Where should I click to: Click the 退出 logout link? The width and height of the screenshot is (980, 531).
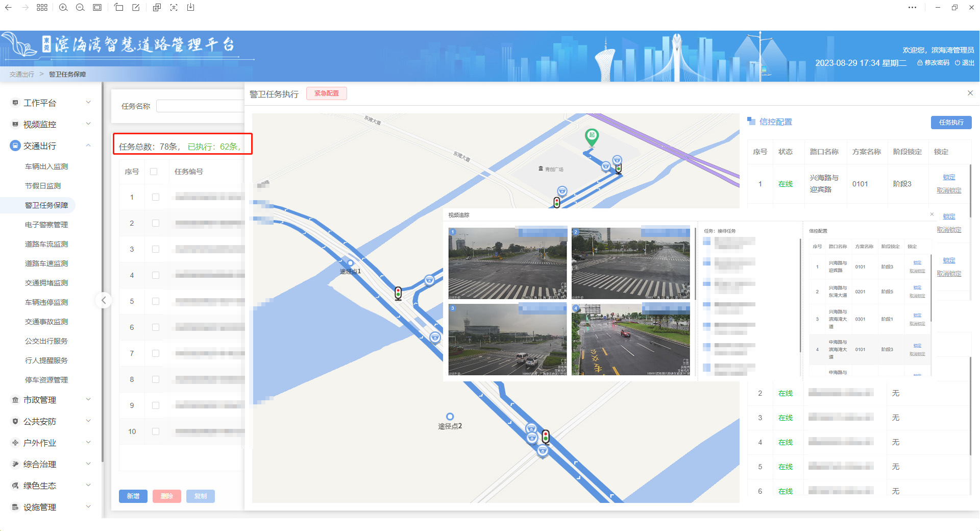pos(965,63)
